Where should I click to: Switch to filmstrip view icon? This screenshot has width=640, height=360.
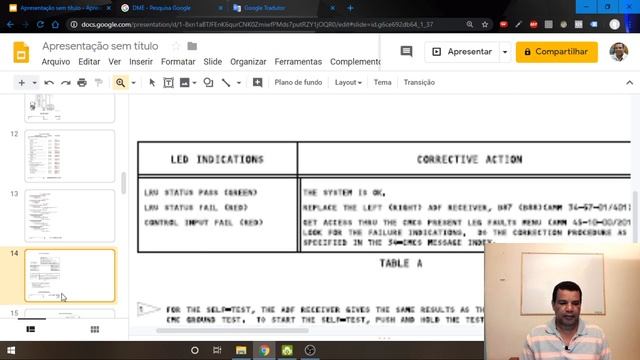31,329
